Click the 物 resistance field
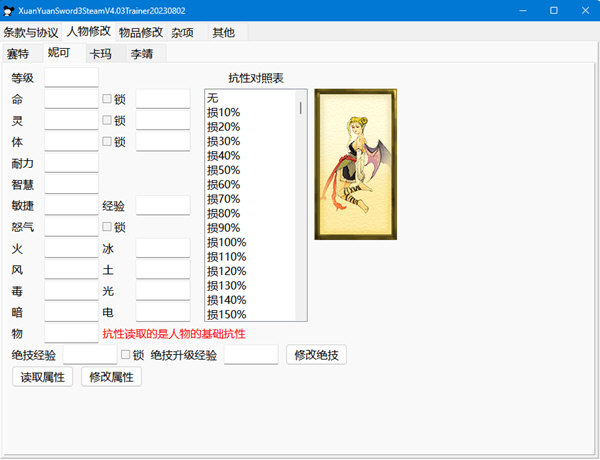The height and width of the screenshot is (460, 600). coord(72,333)
